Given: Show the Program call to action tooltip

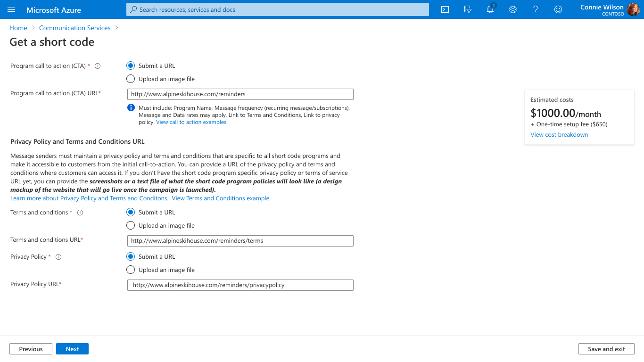Looking at the screenshot, I should click(97, 66).
